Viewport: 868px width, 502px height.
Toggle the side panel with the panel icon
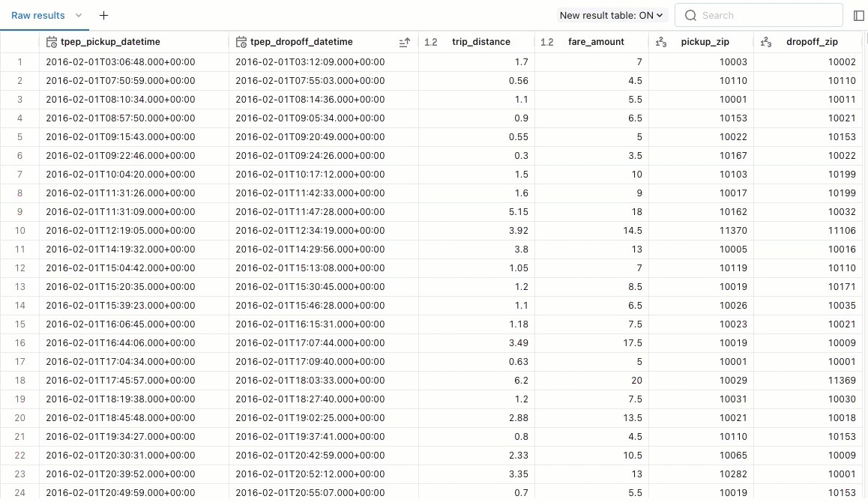(x=859, y=15)
